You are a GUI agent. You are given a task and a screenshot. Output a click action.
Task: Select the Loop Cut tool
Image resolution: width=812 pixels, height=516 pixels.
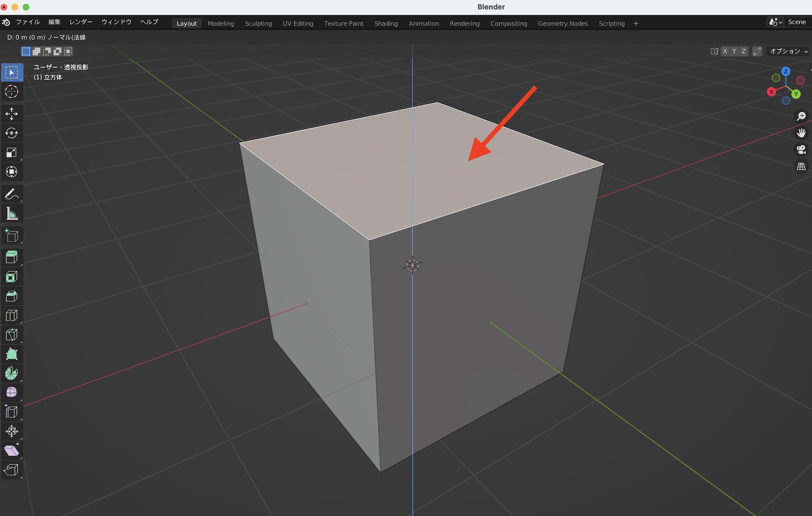pos(11,315)
